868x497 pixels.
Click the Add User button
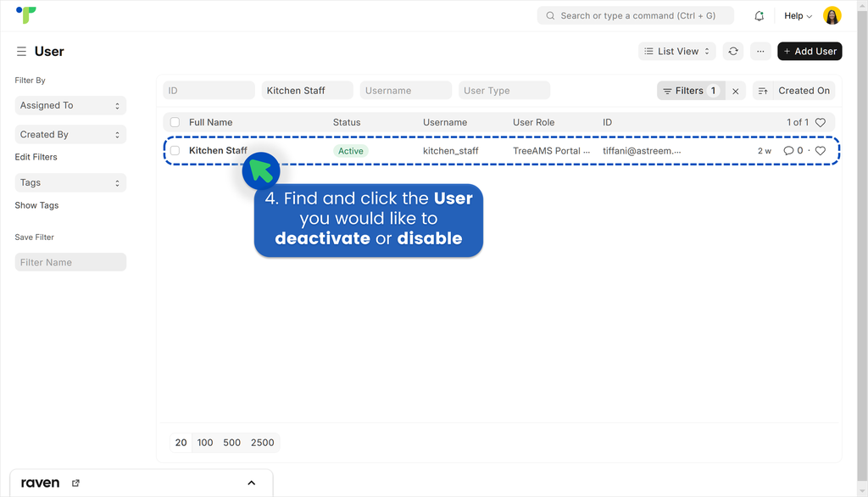[810, 51]
